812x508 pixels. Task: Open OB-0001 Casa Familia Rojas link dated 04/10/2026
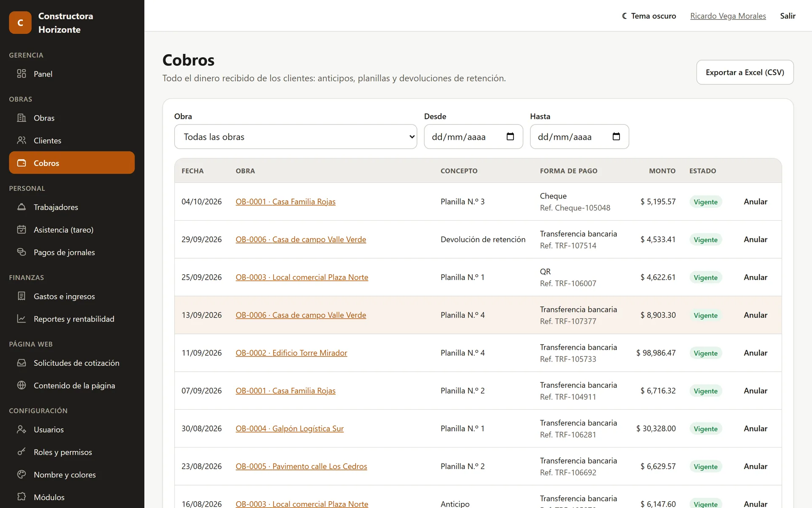point(285,202)
